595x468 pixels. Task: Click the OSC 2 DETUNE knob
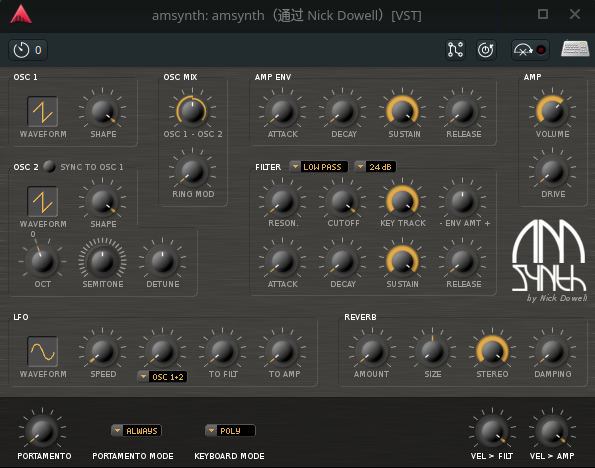click(x=162, y=261)
